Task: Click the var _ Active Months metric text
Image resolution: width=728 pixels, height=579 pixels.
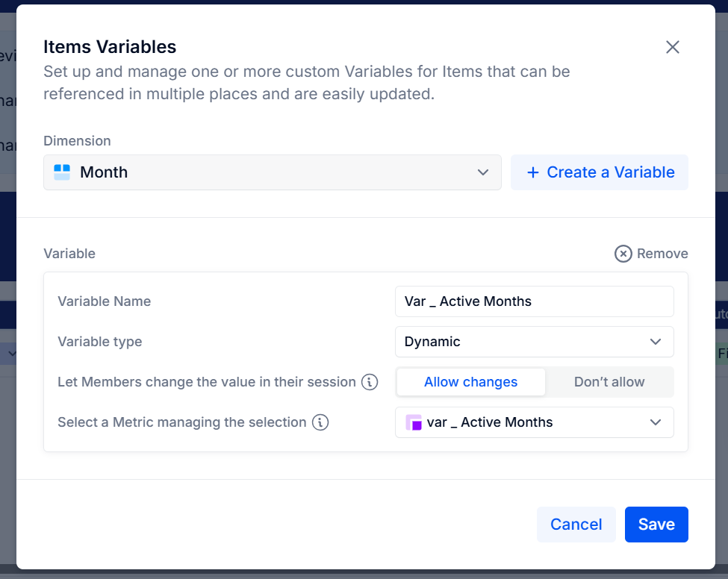Action: coord(490,422)
